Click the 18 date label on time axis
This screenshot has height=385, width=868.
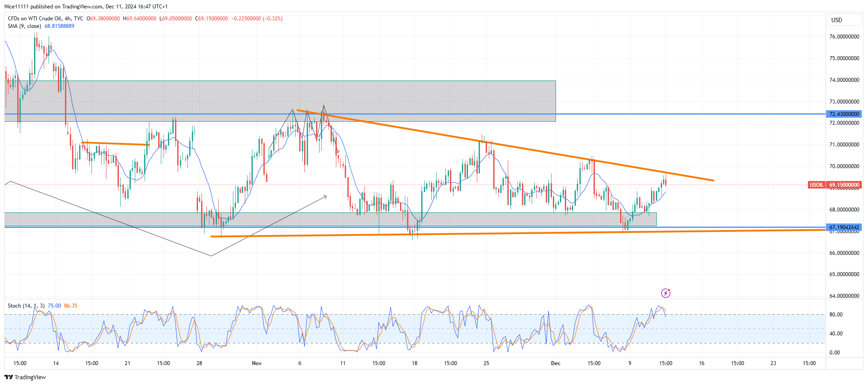[415, 363]
